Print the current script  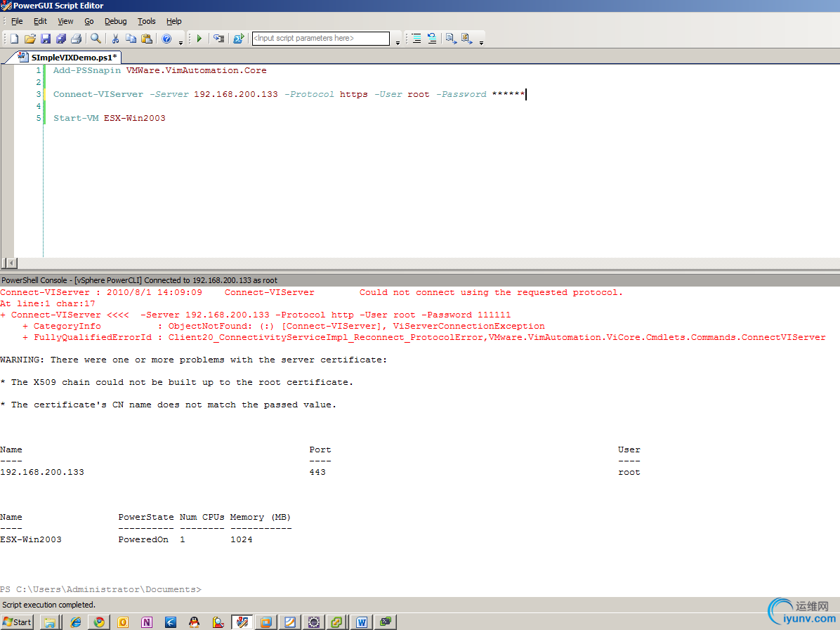[x=77, y=39]
